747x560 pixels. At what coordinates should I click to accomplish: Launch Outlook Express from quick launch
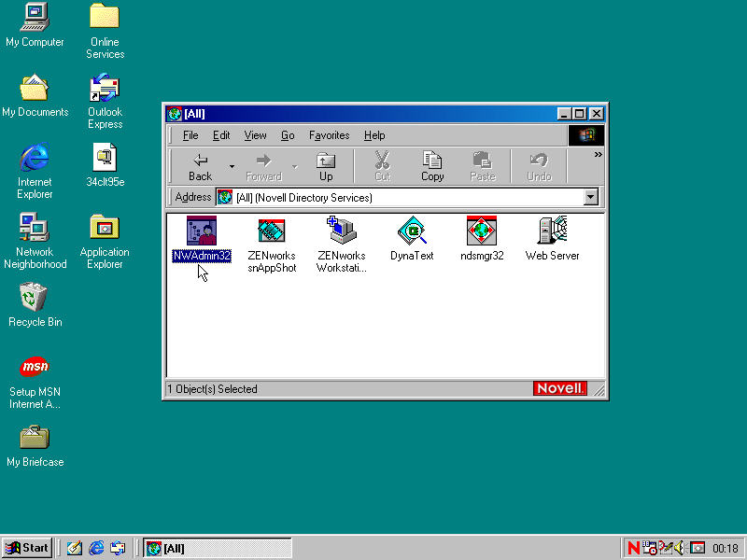(x=118, y=548)
